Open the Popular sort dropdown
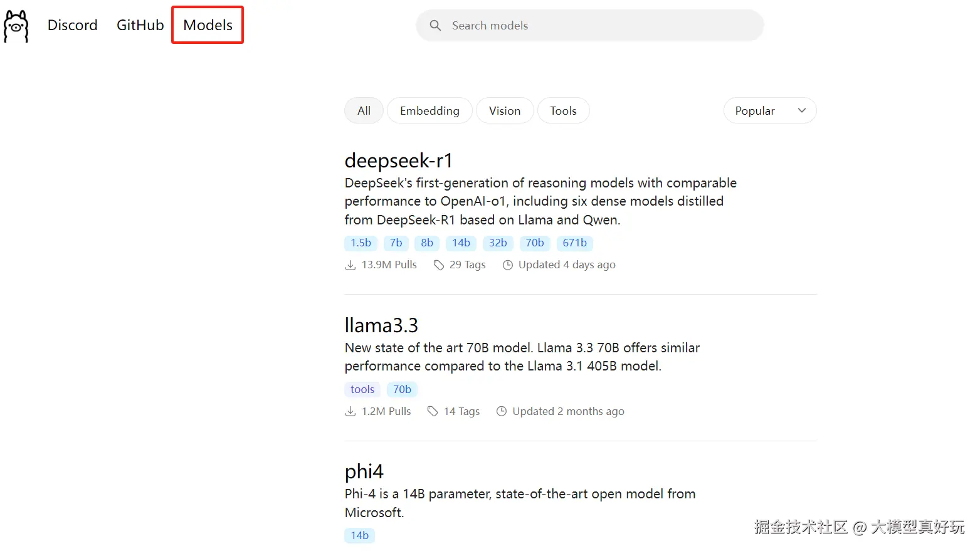 coord(770,110)
